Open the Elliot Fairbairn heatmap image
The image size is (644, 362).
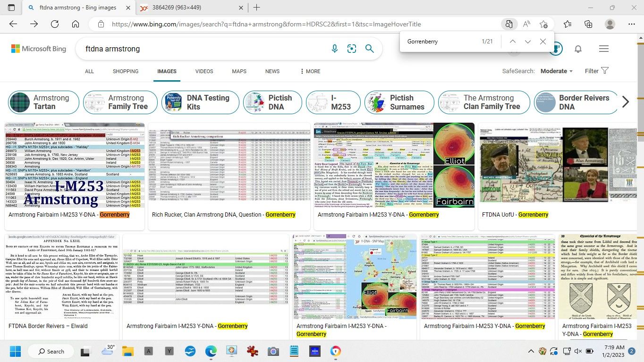(x=394, y=165)
